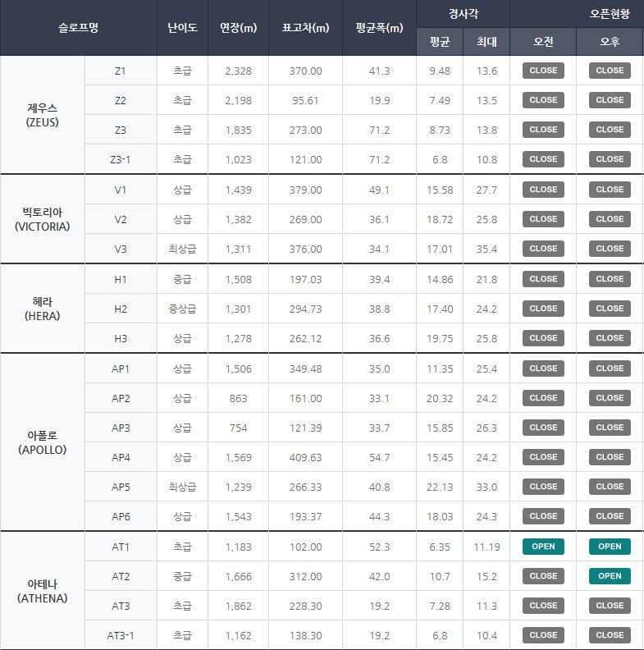The height and width of the screenshot is (650, 644).
Task: Click the morning CLOSE badge for Z3-1
Action: coord(543,158)
